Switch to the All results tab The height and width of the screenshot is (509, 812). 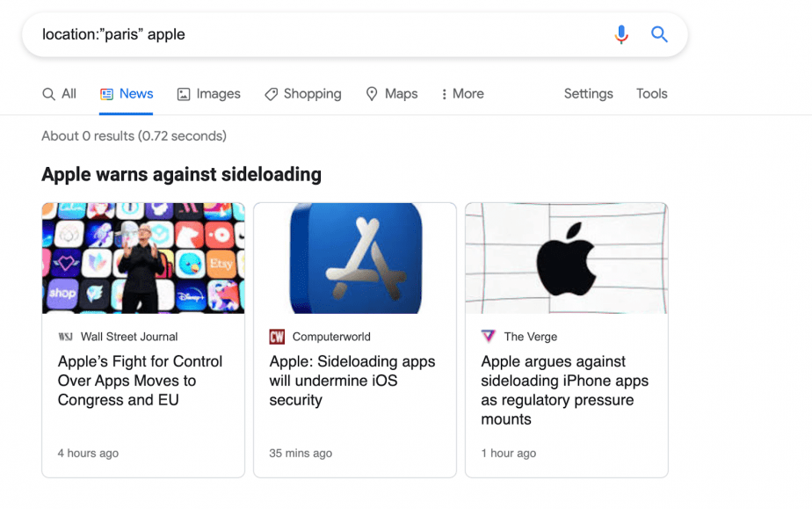click(x=59, y=94)
